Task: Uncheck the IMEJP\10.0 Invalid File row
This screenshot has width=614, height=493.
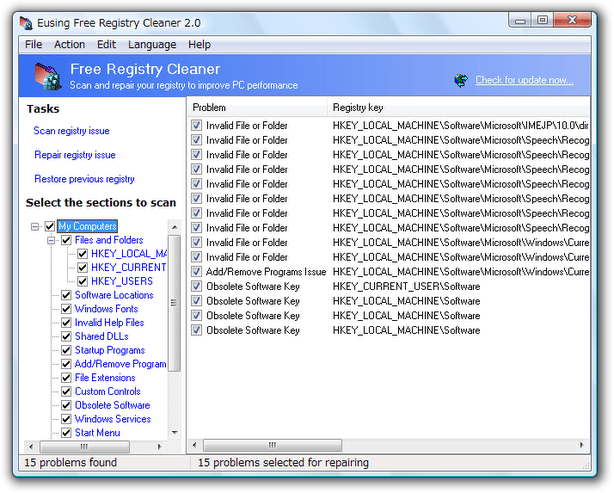Action: [x=197, y=125]
